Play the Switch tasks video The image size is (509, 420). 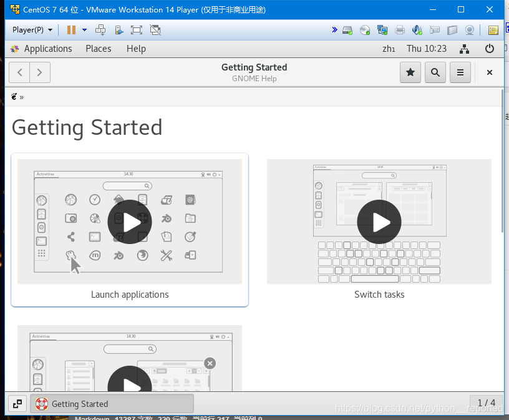tap(379, 222)
